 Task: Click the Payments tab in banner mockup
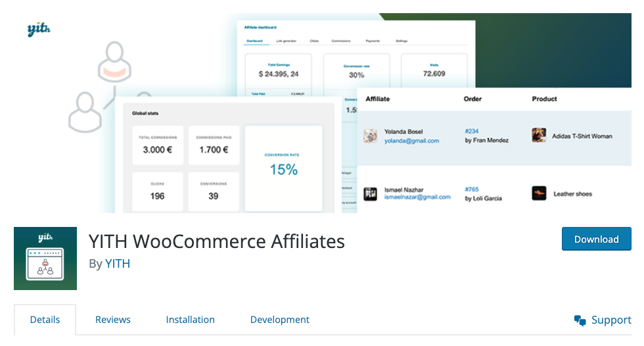(373, 41)
